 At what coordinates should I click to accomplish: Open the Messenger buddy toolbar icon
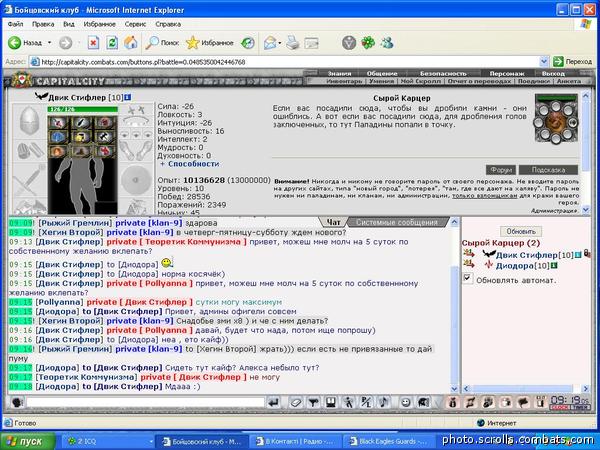[x=387, y=43]
